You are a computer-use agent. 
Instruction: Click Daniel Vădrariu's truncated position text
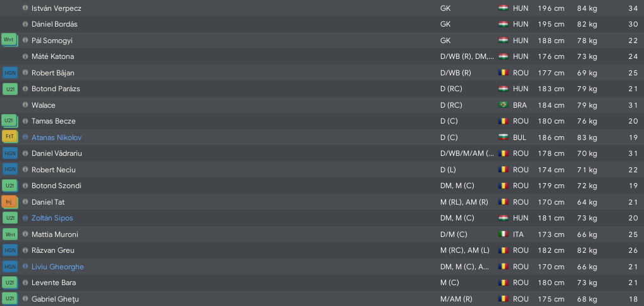[x=467, y=153]
